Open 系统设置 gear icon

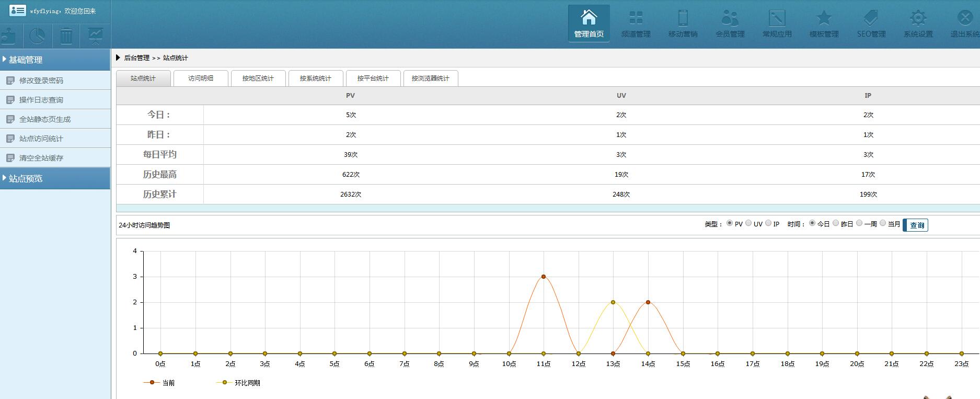(x=918, y=18)
